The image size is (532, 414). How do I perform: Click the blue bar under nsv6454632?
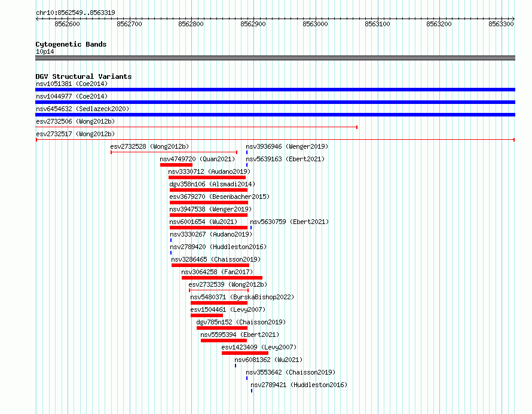click(275, 115)
